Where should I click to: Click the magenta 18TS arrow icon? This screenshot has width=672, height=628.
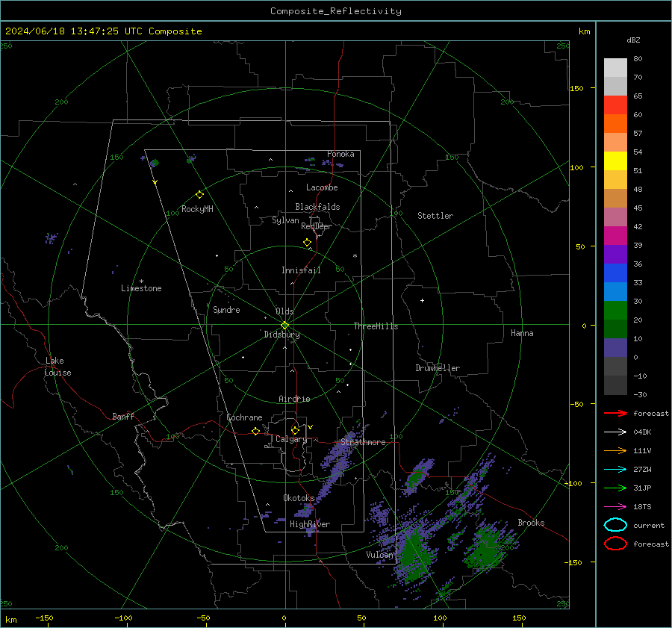click(615, 507)
